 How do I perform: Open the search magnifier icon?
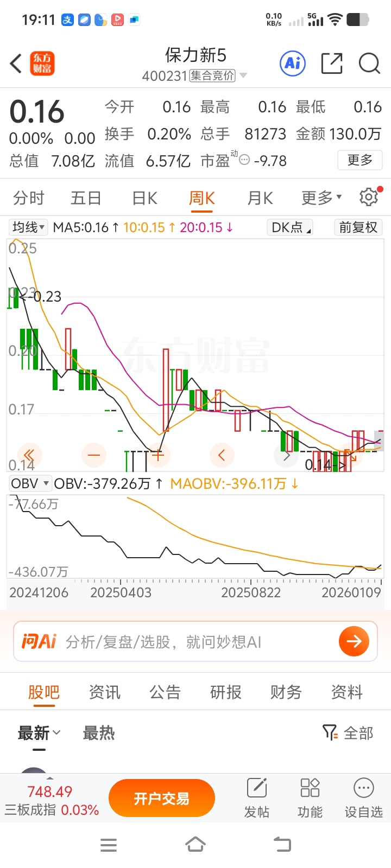pyautogui.click(x=369, y=63)
